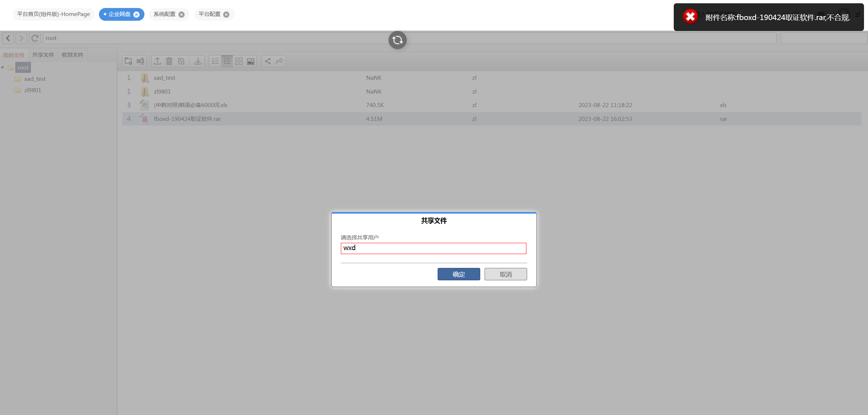This screenshot has width=868, height=415.
Task: Cancel the share dialog with 取消
Action: coord(505,274)
